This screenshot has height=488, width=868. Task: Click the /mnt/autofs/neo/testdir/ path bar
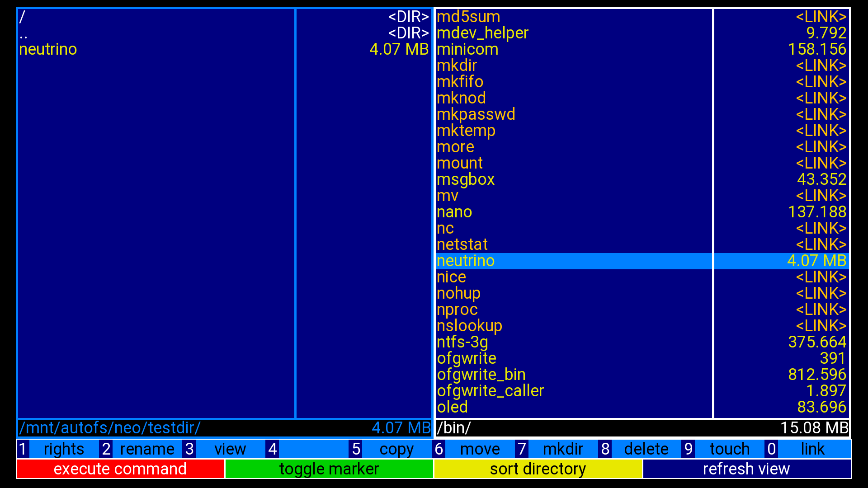[x=110, y=428]
